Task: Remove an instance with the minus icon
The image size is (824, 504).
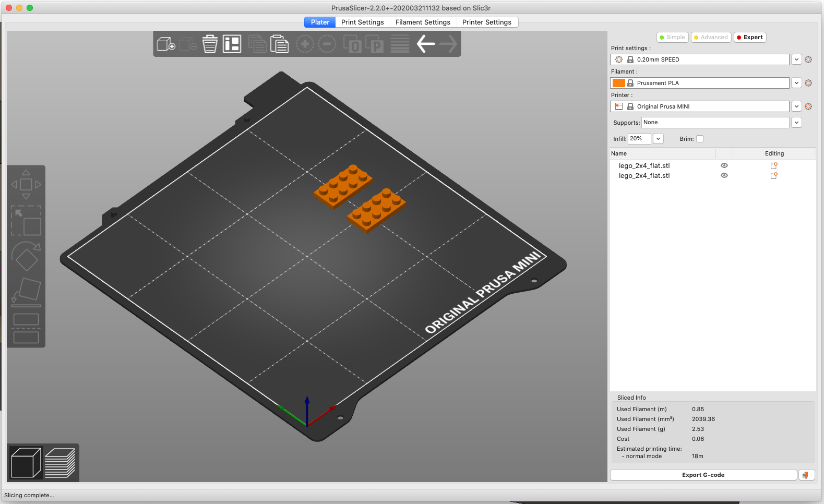Action: click(327, 44)
